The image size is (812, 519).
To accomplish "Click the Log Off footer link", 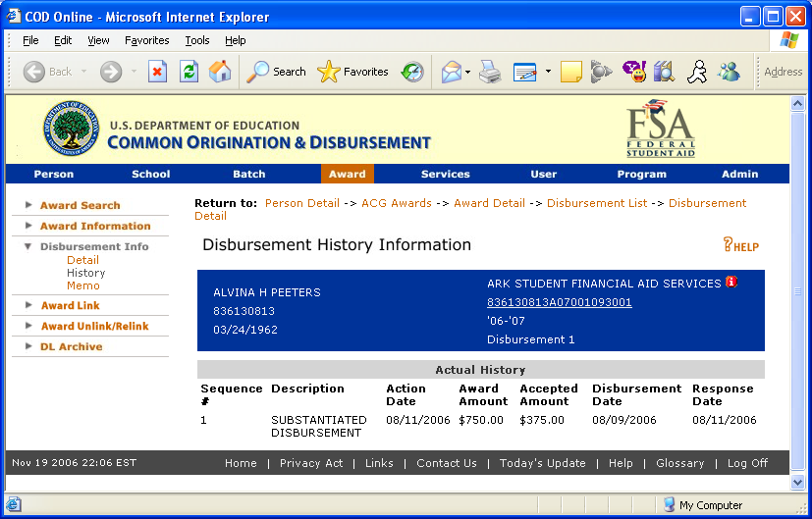I will (747, 463).
